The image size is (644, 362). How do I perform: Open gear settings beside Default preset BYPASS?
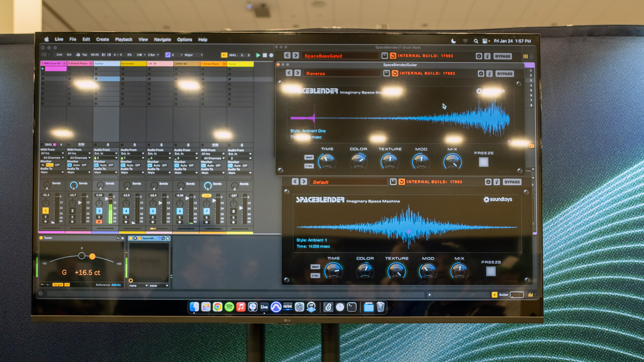coord(488,182)
